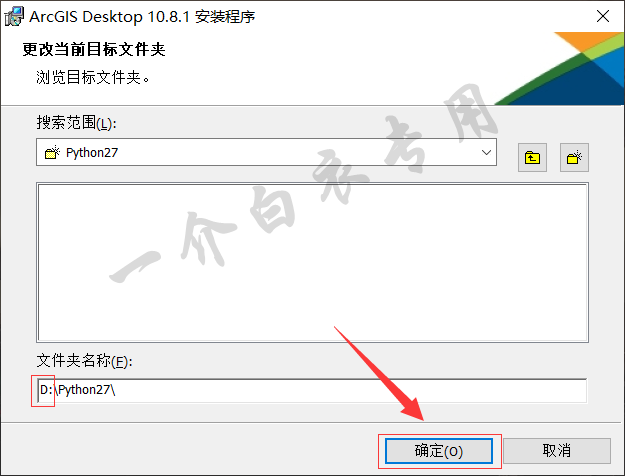Viewport: 625px width, 476px height.
Task: Create a new folder
Action: (574, 157)
